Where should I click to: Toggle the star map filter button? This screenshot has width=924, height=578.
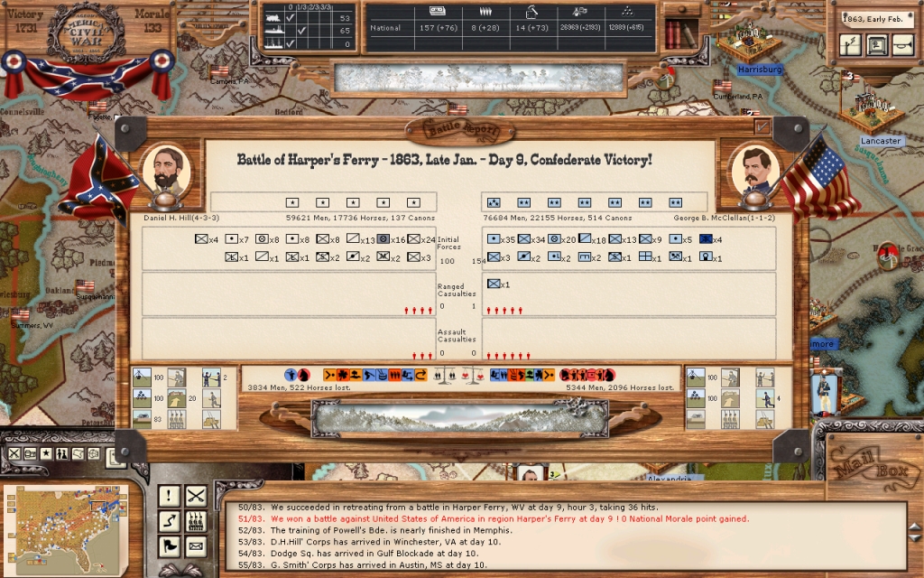pos(44,452)
